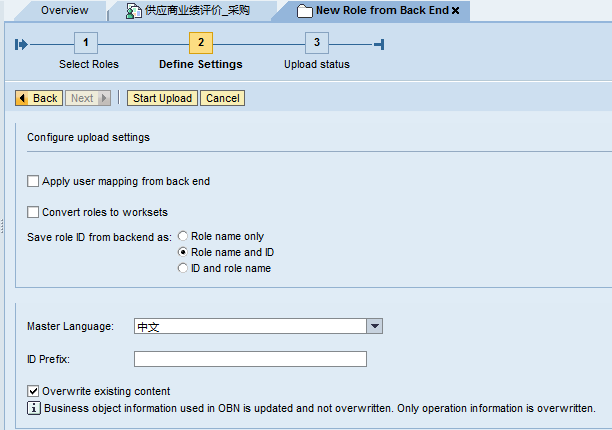Select step 3 Upload status
This screenshot has width=612, height=430.
317,43
